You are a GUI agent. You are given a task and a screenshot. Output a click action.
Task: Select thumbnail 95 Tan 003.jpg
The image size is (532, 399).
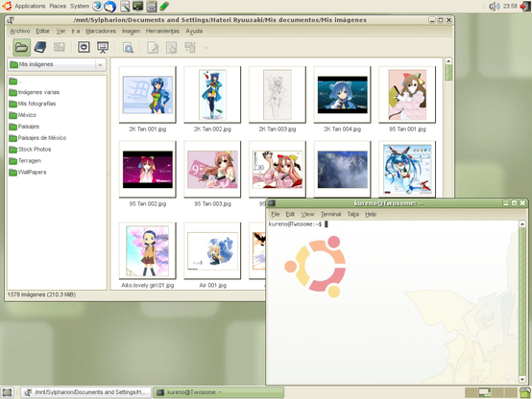pyautogui.click(x=212, y=169)
